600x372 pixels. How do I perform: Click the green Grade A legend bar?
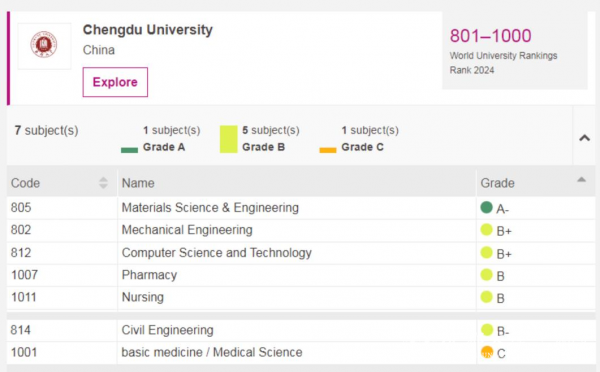(x=129, y=150)
